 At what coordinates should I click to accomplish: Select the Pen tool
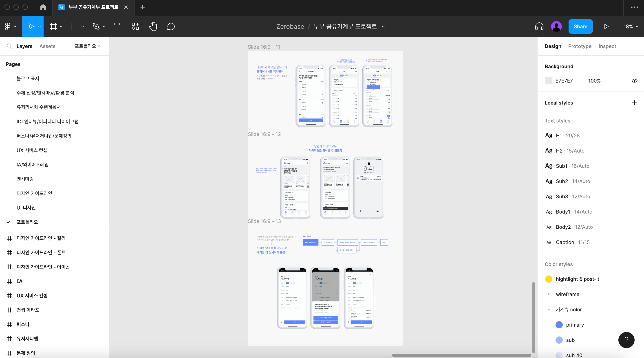(96, 26)
